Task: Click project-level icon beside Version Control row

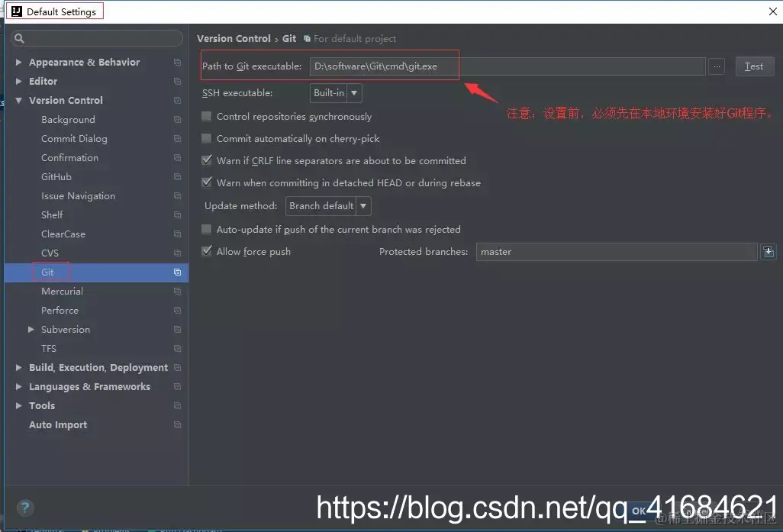Action: click(177, 101)
